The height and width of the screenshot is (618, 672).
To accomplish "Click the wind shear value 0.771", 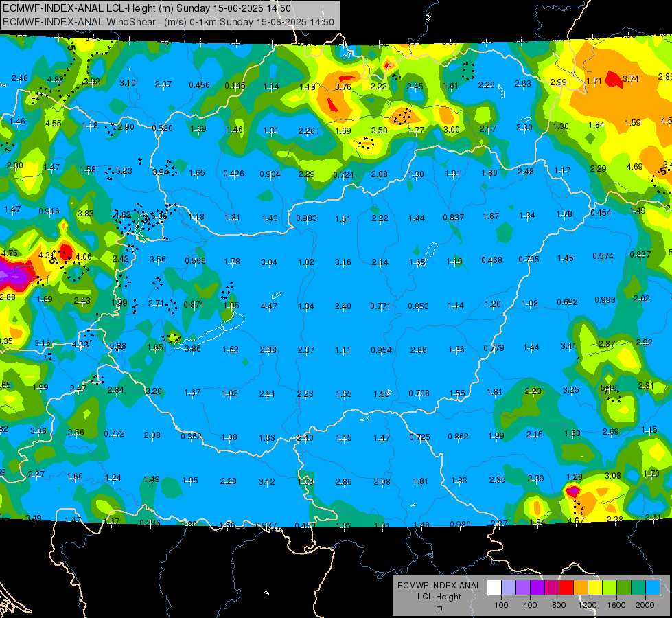I will 380,306.
